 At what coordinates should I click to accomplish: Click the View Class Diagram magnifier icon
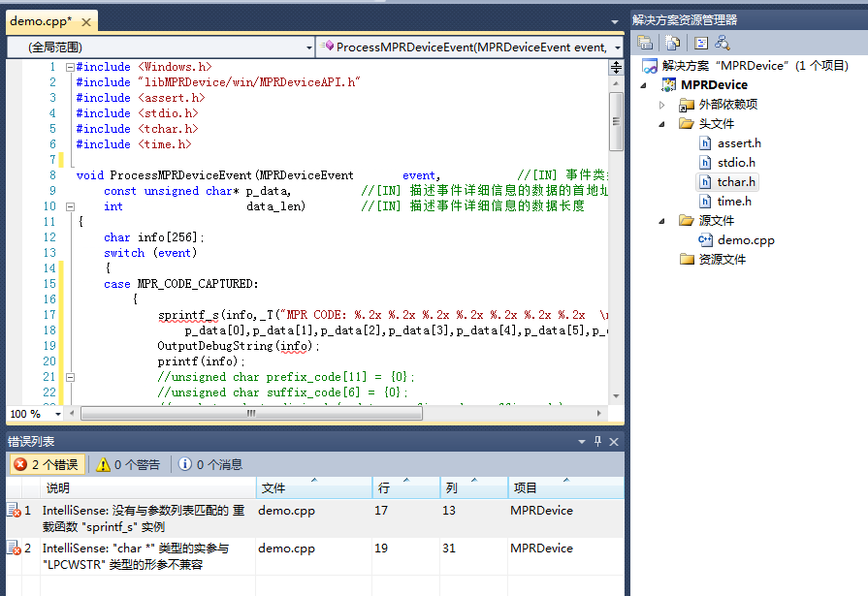pos(721,41)
